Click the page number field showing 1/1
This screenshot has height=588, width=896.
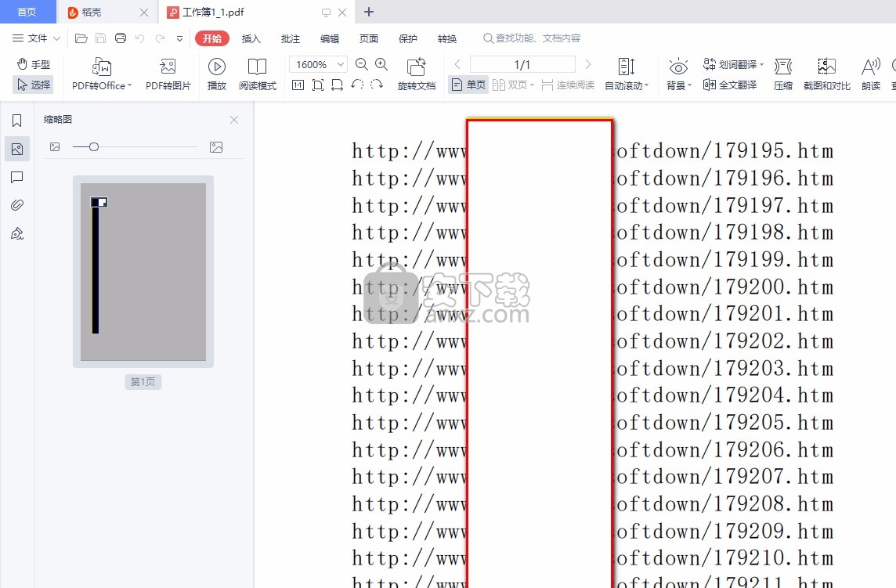click(x=522, y=64)
